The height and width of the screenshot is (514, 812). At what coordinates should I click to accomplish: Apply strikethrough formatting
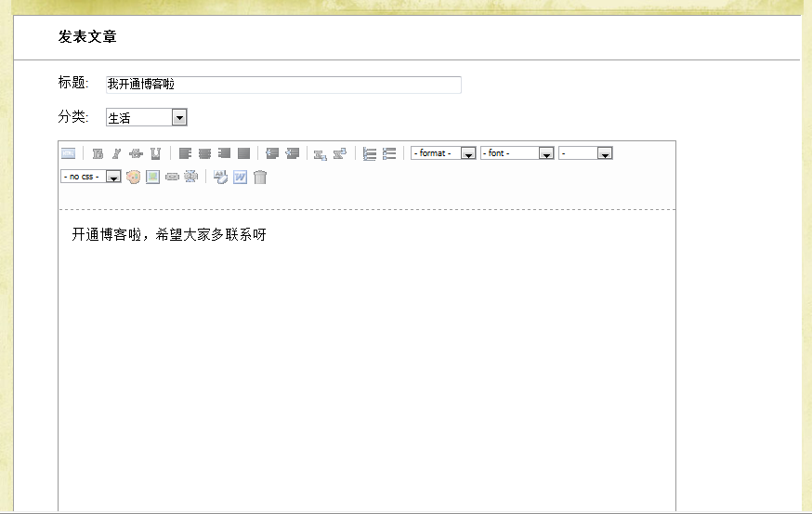(137, 153)
